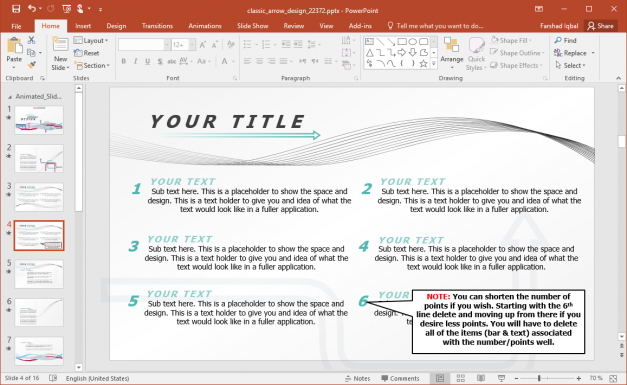
Task: Clear all formatting icon
Action: coord(231,44)
